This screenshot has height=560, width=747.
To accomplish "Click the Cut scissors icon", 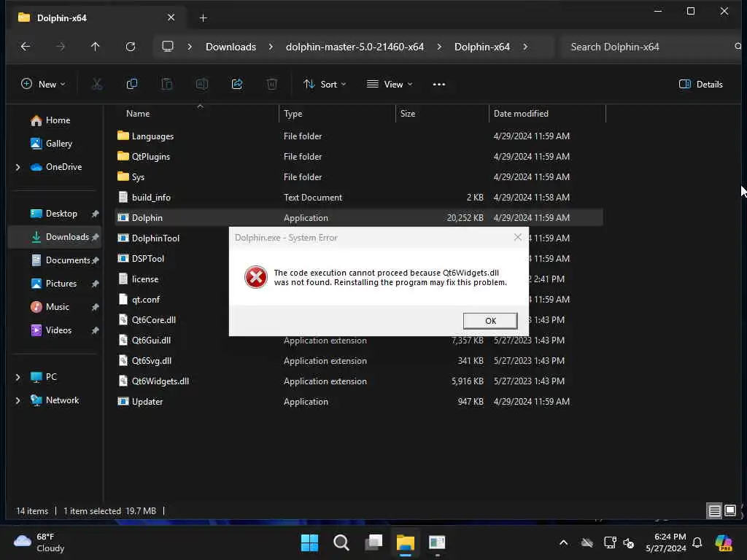I will tap(97, 85).
